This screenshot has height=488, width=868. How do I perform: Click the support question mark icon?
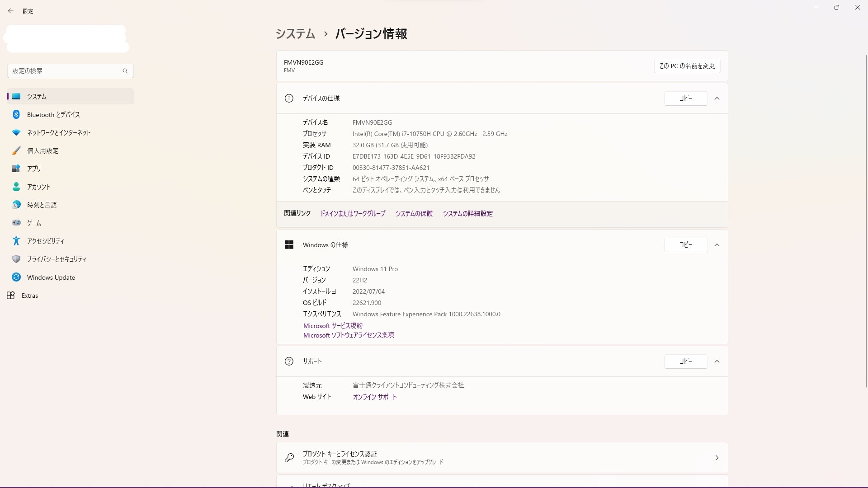click(289, 361)
